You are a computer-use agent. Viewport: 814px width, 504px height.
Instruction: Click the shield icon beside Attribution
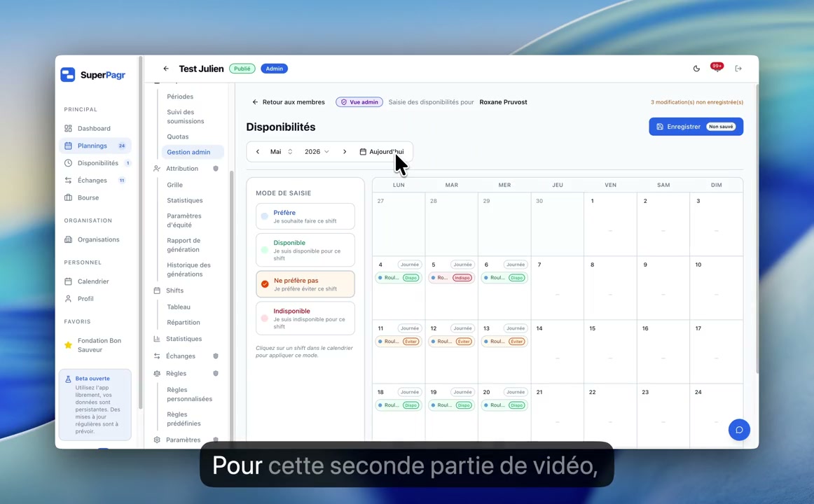(216, 169)
